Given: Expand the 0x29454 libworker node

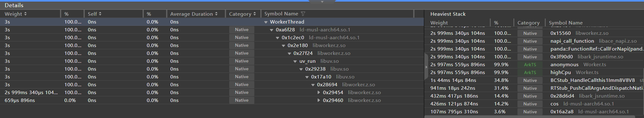Looking at the screenshot, I should tap(319, 93).
